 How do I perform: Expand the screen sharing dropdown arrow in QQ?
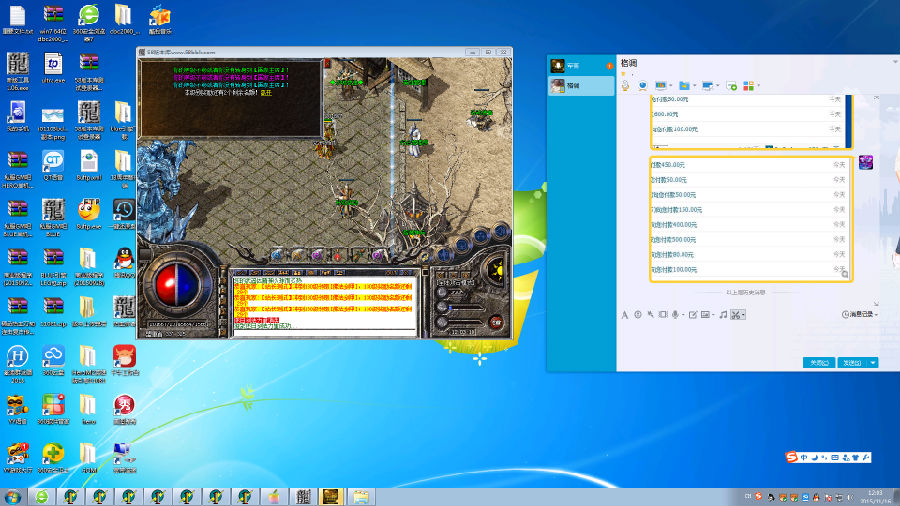[x=670, y=86]
